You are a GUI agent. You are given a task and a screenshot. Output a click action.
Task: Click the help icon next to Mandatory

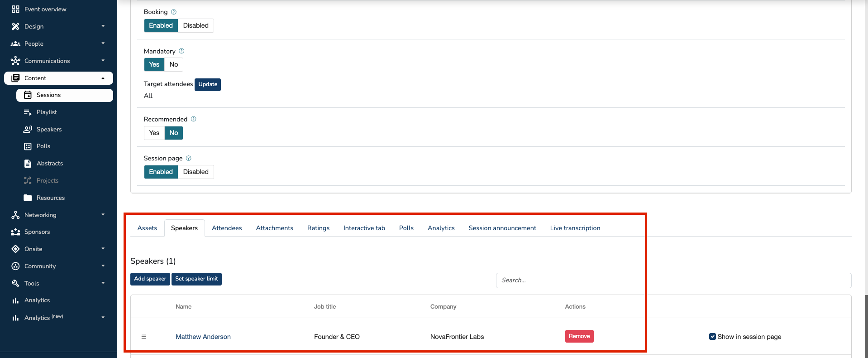coord(181,51)
